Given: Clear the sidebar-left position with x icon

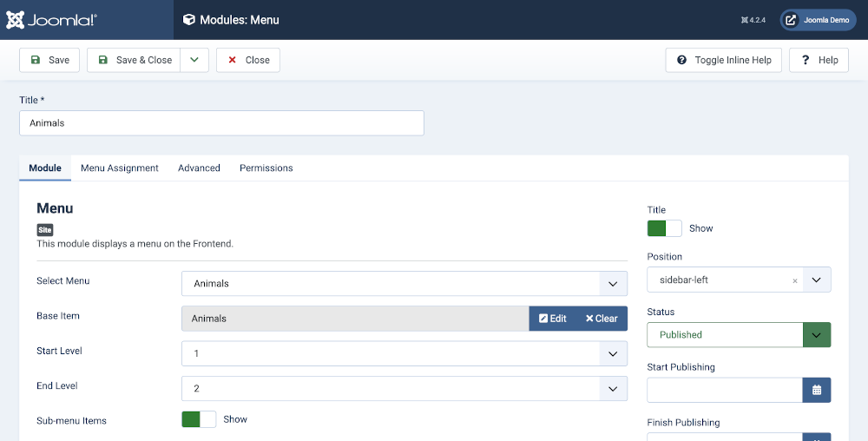Looking at the screenshot, I should point(794,280).
